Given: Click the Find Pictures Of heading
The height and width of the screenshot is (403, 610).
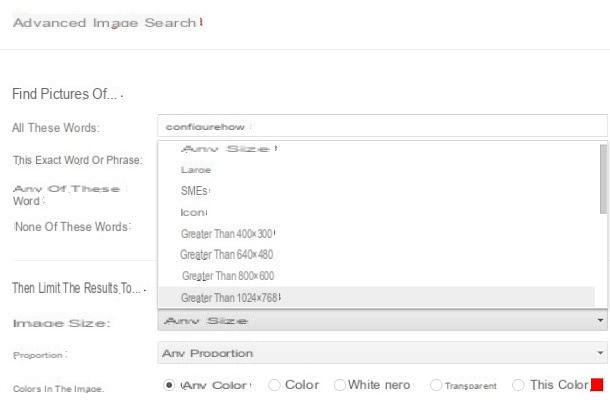Looking at the screenshot, I should click(65, 94).
